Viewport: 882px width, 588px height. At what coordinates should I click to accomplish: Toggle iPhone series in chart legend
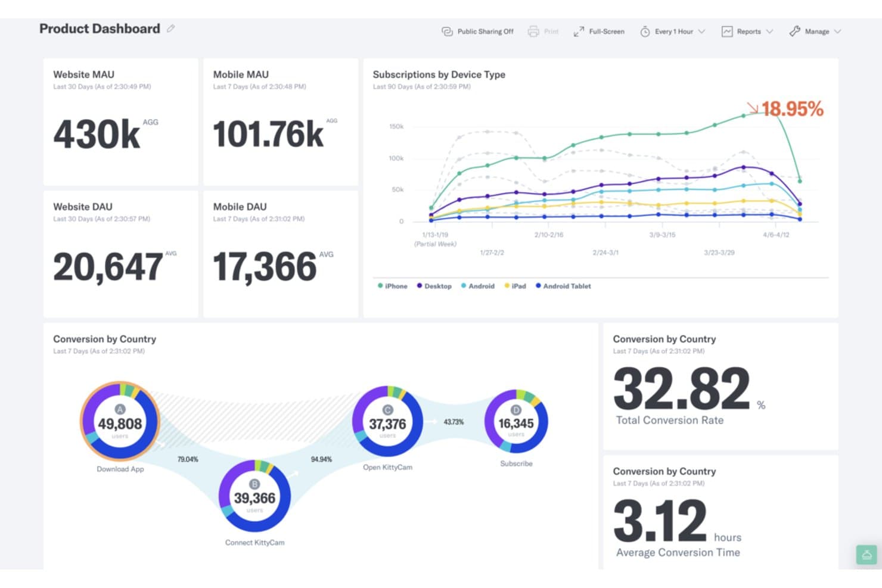click(393, 286)
